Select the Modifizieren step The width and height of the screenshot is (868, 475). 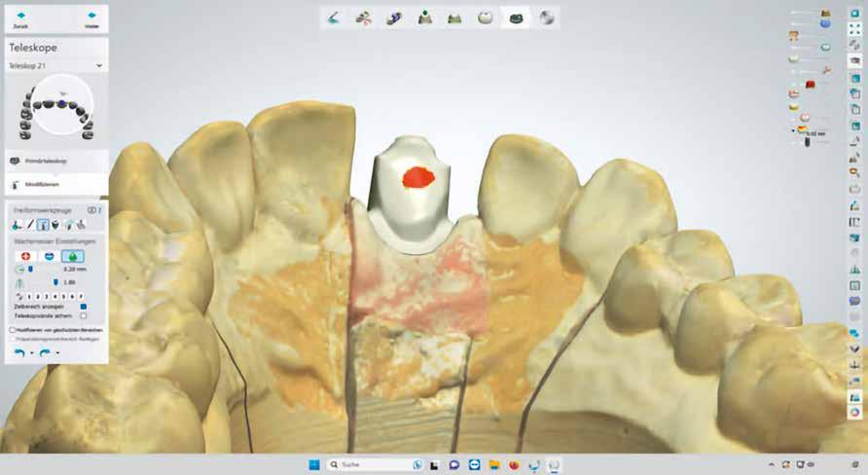pos(55,184)
